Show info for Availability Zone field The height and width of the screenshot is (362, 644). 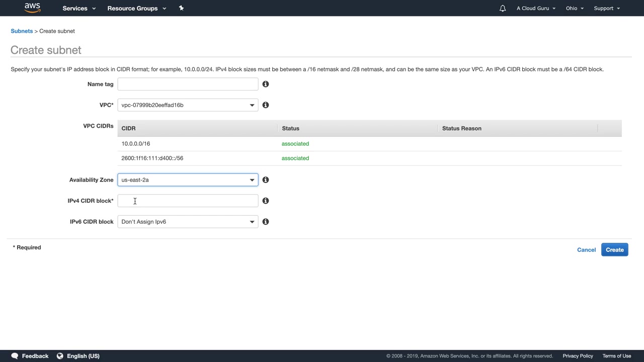click(x=266, y=180)
